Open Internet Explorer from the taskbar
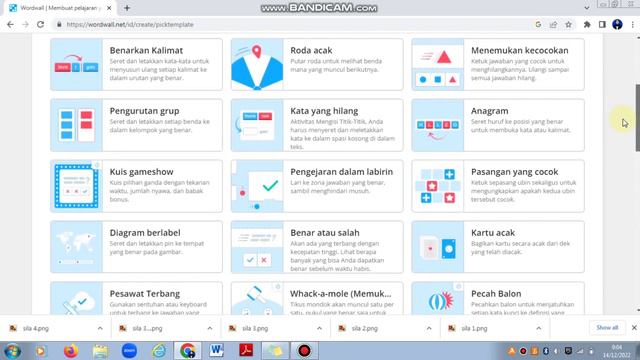The width and height of the screenshot is (640, 360). point(159,351)
